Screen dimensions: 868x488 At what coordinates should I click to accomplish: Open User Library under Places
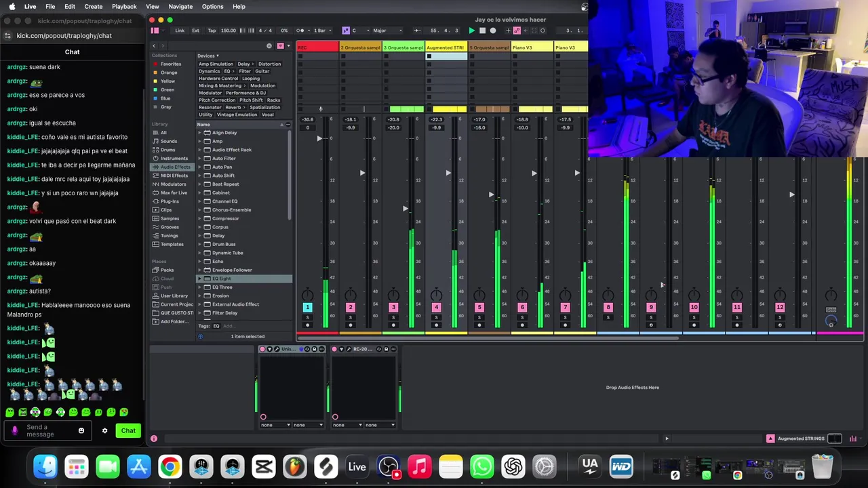tap(174, 296)
